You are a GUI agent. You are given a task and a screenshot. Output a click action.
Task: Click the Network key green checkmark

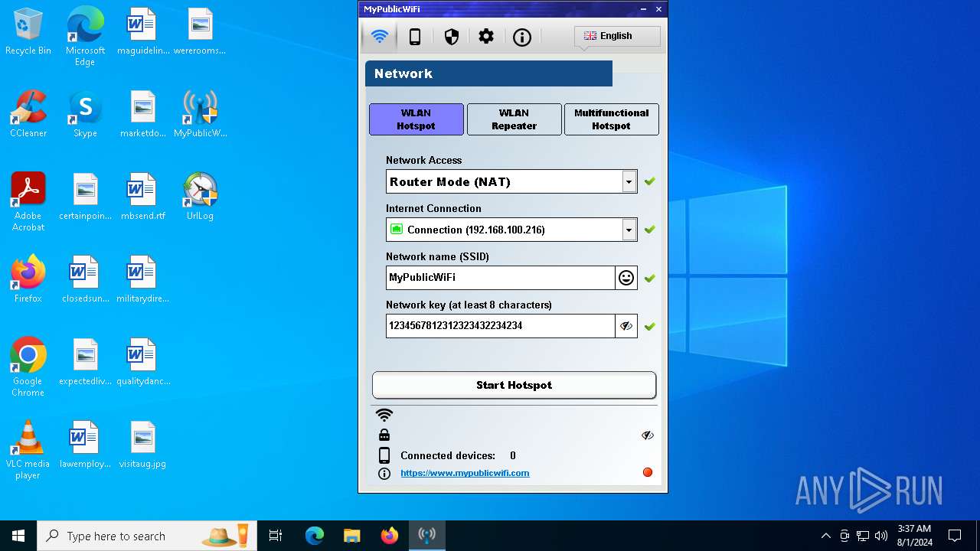tap(649, 326)
